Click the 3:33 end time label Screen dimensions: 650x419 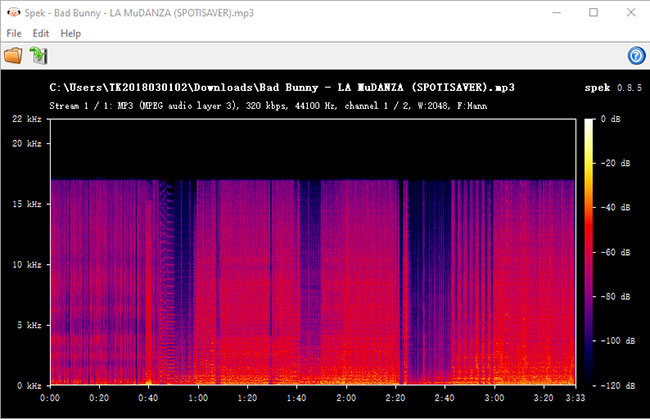(575, 398)
